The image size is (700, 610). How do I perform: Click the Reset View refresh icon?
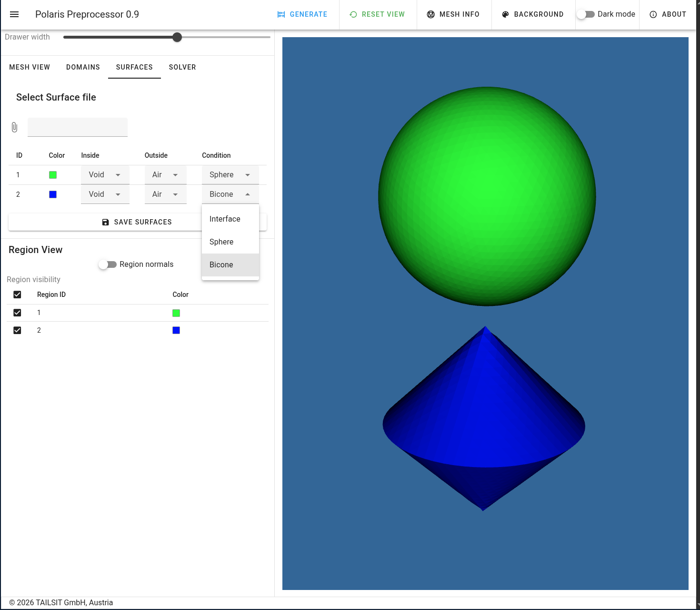353,14
